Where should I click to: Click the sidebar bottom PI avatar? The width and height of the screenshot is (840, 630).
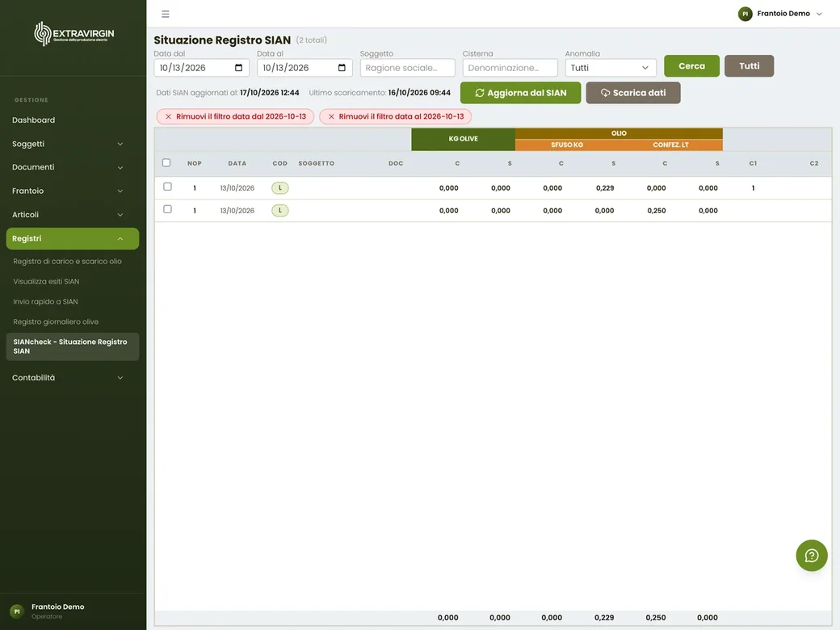pyautogui.click(x=17, y=611)
